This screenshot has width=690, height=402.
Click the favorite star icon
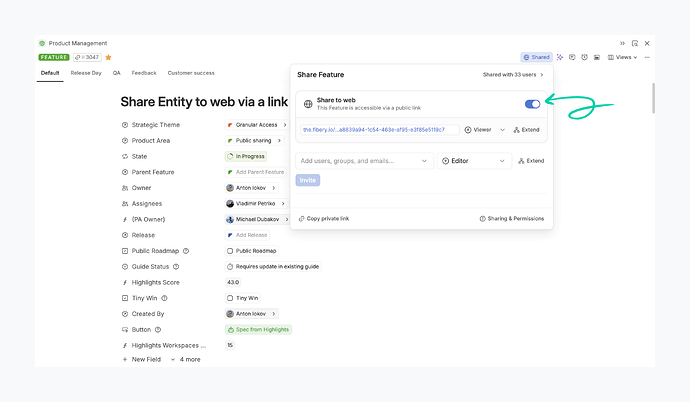[x=108, y=57]
